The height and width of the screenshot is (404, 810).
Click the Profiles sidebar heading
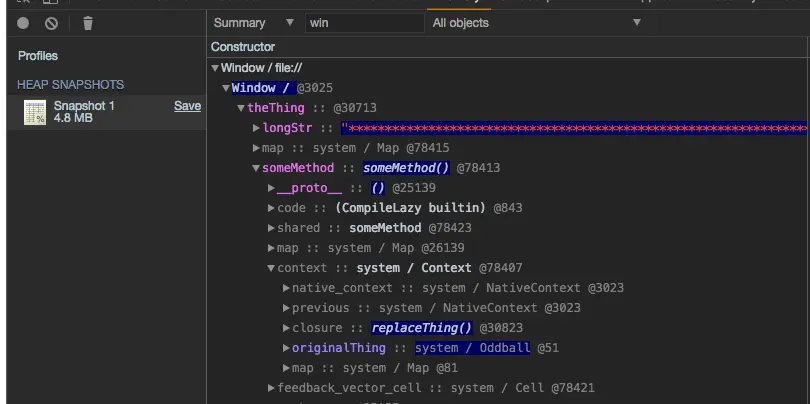click(x=38, y=56)
